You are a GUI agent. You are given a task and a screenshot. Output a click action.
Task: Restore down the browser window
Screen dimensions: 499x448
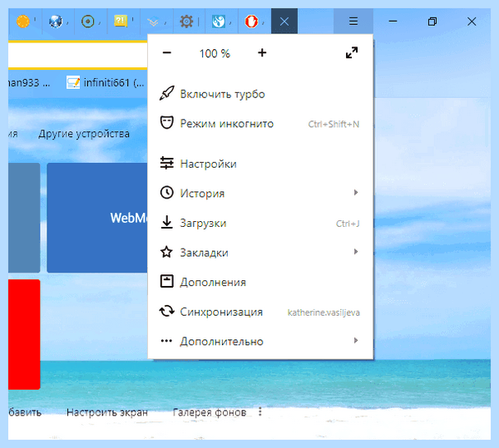coord(432,22)
